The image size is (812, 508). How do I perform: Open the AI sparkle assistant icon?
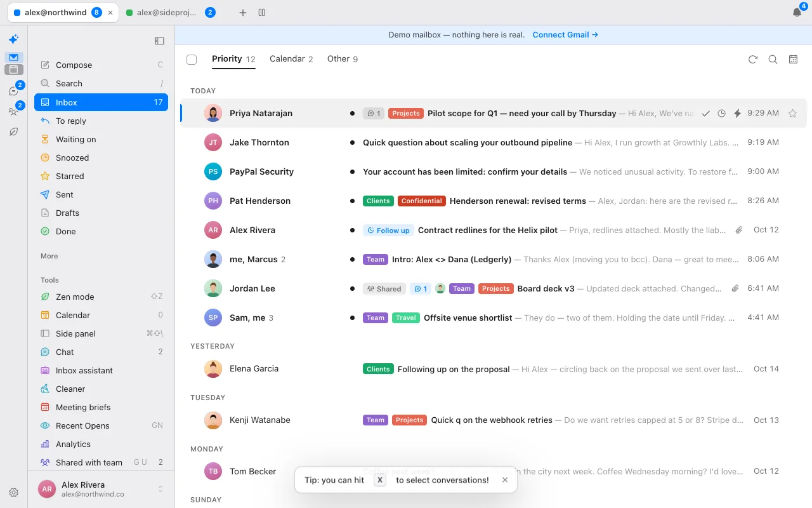tap(13, 39)
